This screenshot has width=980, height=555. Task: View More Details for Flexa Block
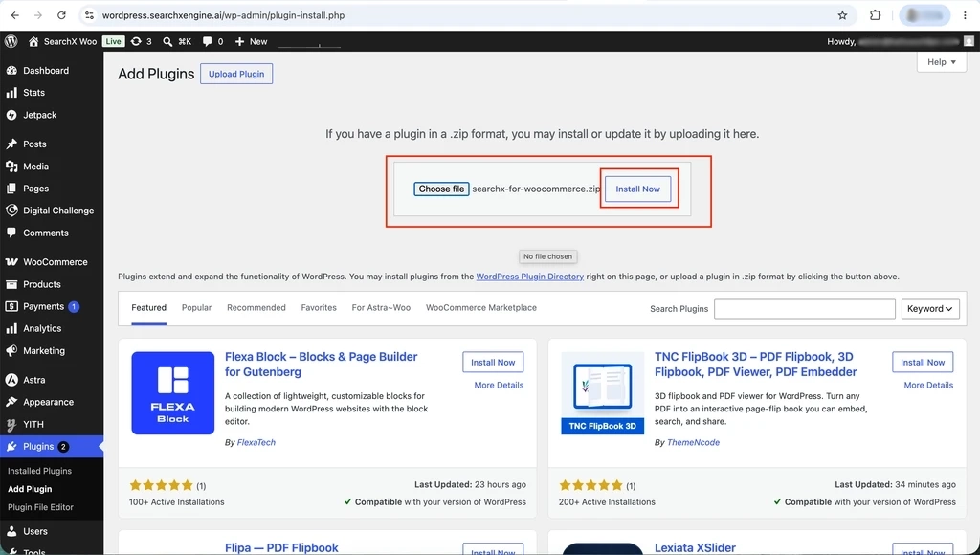point(499,385)
